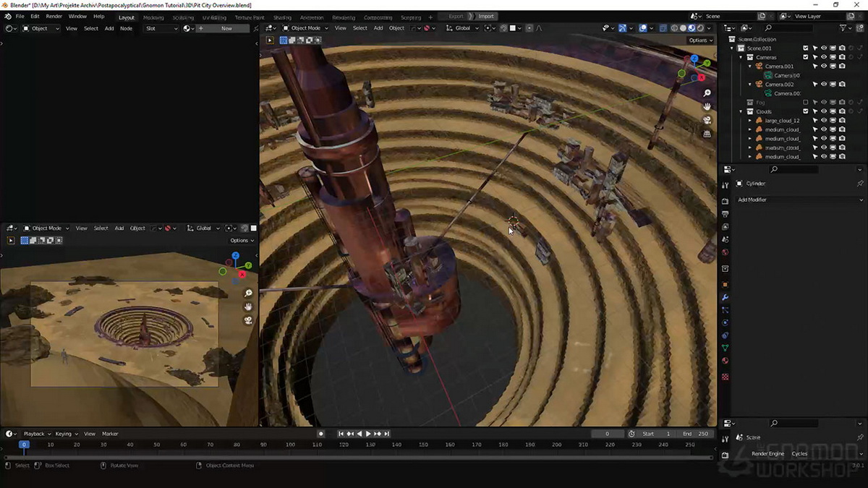Open the Object Constraints properties tab
The width and height of the screenshot is (868, 488).
[725, 335]
